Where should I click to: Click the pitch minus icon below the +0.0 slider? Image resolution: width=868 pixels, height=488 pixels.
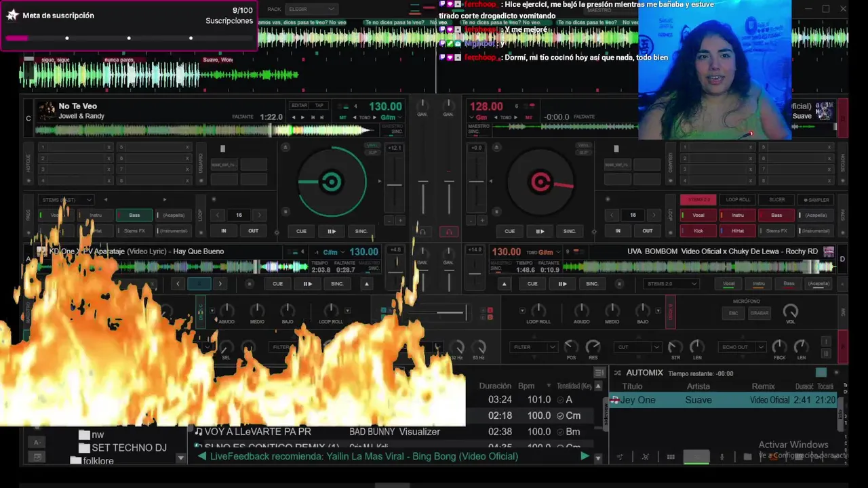coord(472,220)
